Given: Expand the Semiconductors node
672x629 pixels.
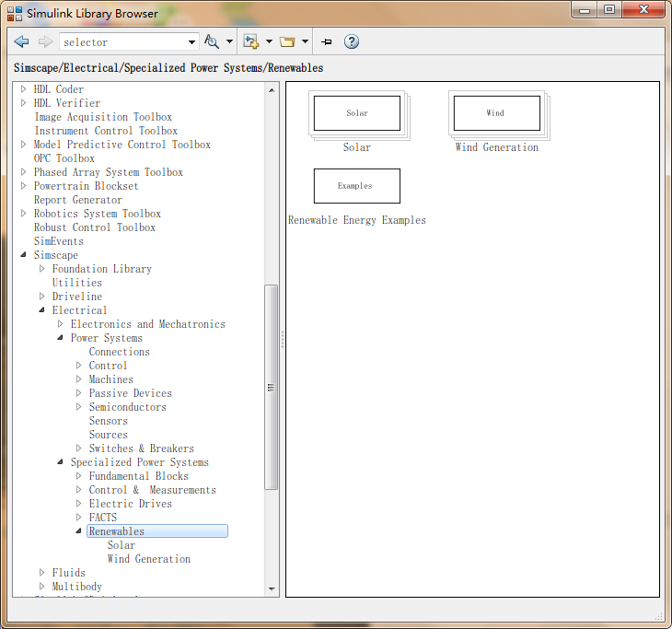Looking at the screenshot, I should point(79,406).
